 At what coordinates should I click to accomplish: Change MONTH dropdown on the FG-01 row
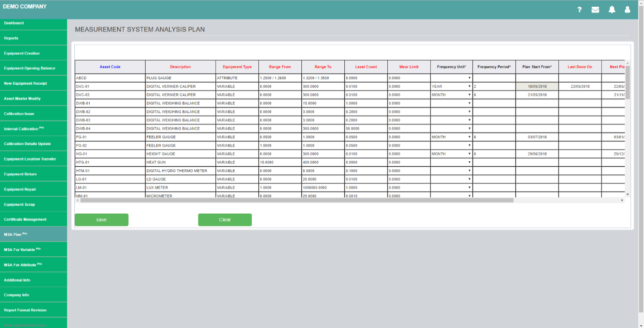pyautogui.click(x=468, y=137)
